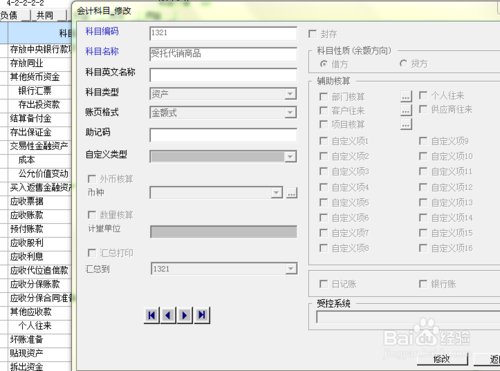
Task: Go to previous record arrow icon
Action: click(x=168, y=315)
